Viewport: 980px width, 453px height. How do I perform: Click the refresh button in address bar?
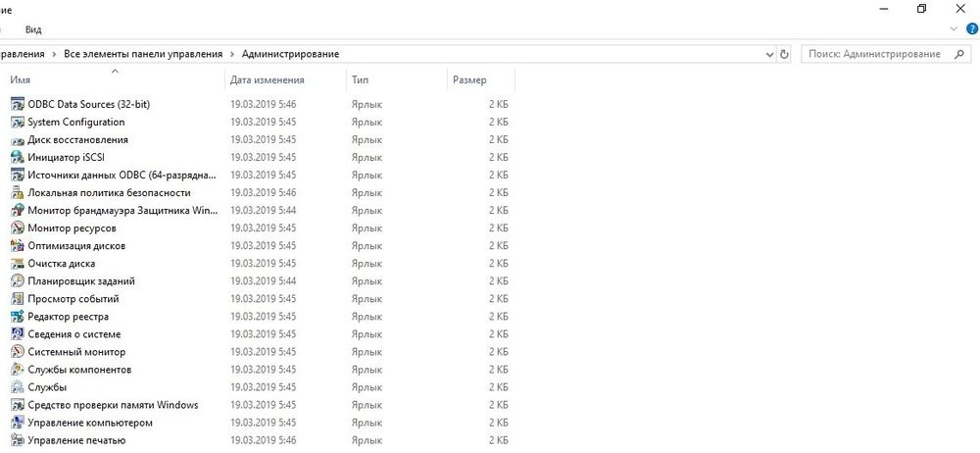coord(785,55)
